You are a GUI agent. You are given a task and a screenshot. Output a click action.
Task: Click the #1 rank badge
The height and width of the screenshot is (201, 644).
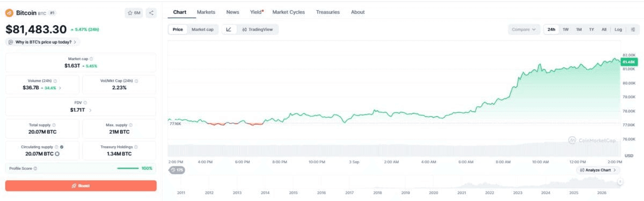[52, 12]
